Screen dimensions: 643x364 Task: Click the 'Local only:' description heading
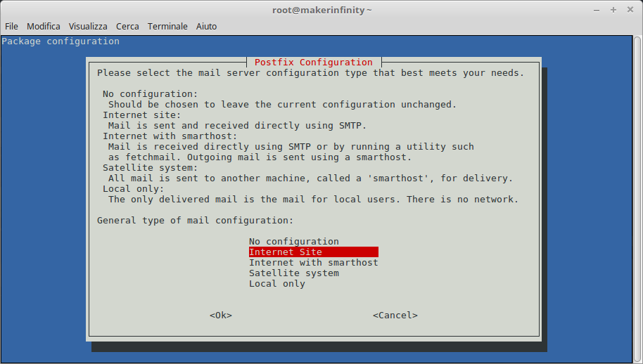(133, 189)
